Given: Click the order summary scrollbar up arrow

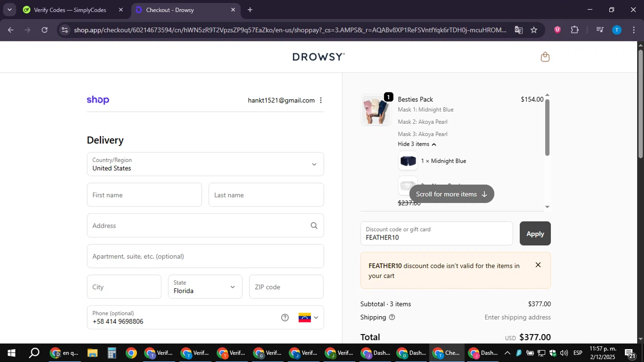Looking at the screenshot, I should tap(547, 95).
